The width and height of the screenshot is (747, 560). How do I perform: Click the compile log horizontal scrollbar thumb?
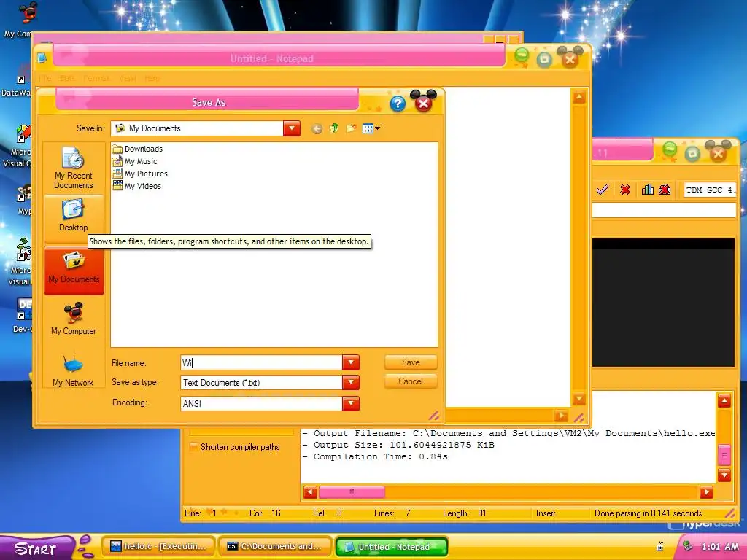coord(352,492)
